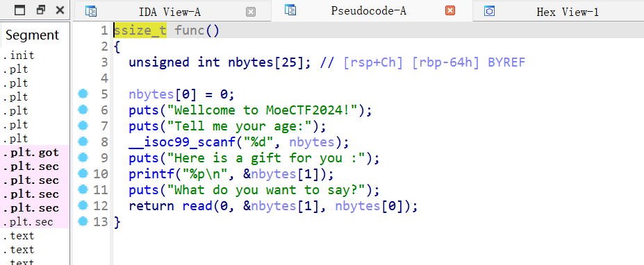
Task: Switch to the Pseudocode-A tab
Action: point(368,11)
